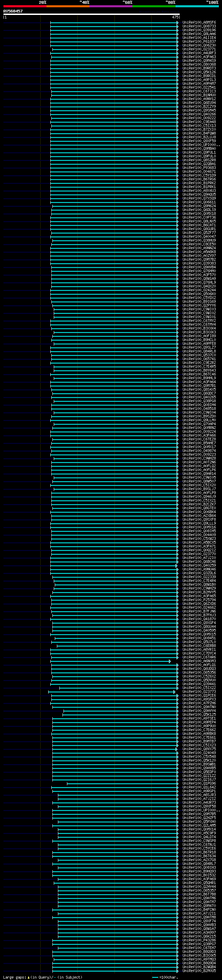
Task: Select the UniRef100_Q1L642 hit
Action: [x=199, y=787]
